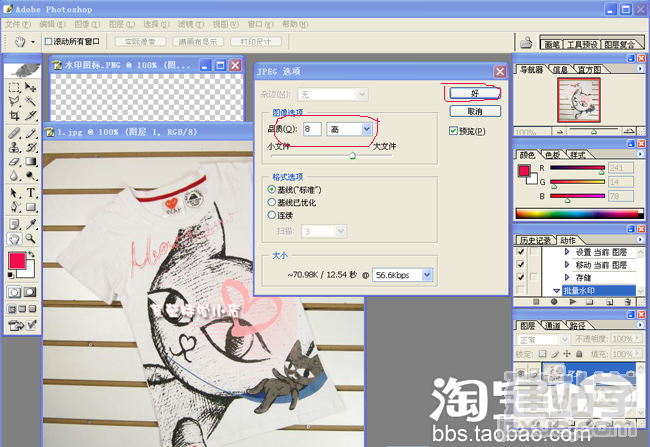
Task: Click the 取消 button in JPEG dialog
Action: [x=475, y=111]
